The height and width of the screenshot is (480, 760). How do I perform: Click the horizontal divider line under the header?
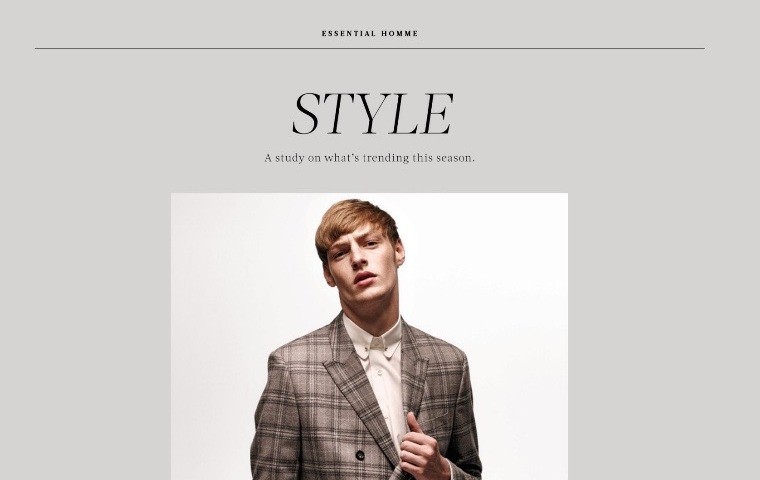point(370,48)
